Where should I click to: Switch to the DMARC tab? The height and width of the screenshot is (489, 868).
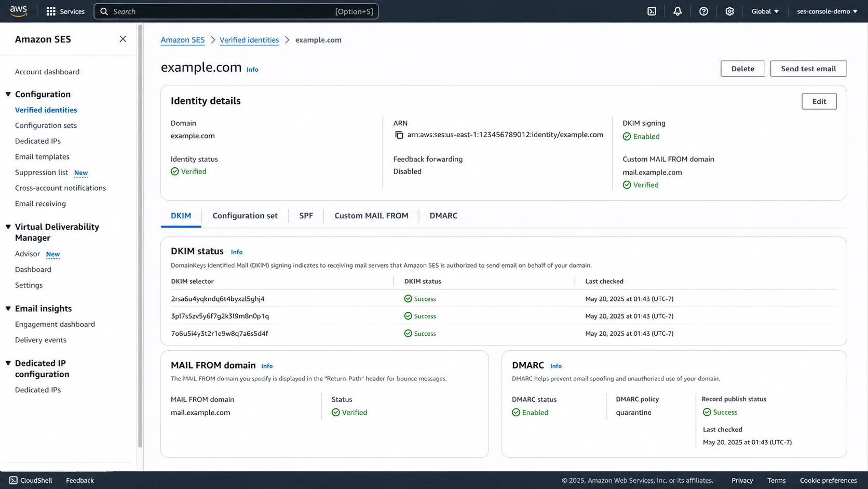point(443,216)
